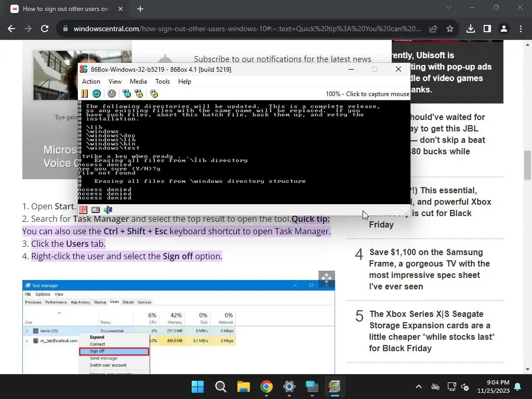Click page scrollbar down arrow
This screenshot has width=532, height=399.
(528, 369)
